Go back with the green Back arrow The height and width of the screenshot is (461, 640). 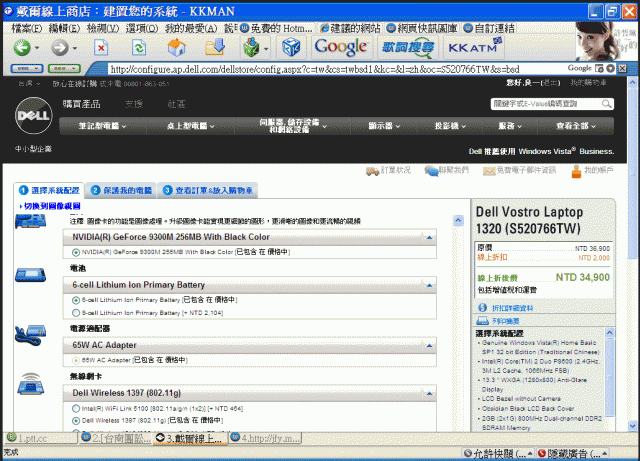pyautogui.click(x=22, y=48)
